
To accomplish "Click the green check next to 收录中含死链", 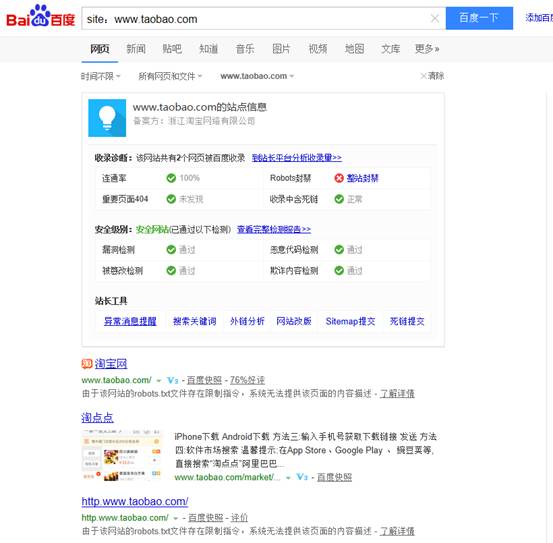I will [339, 199].
